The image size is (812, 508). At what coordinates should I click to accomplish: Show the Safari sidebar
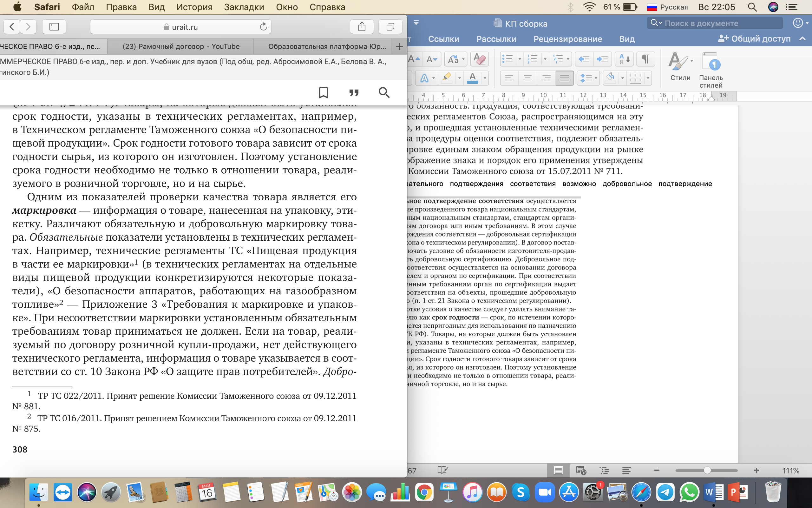[54, 27]
